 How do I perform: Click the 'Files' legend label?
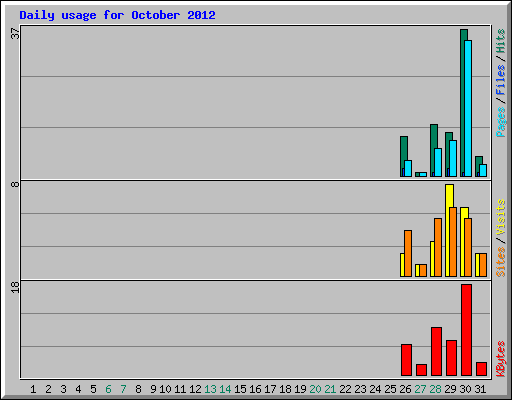point(500,80)
